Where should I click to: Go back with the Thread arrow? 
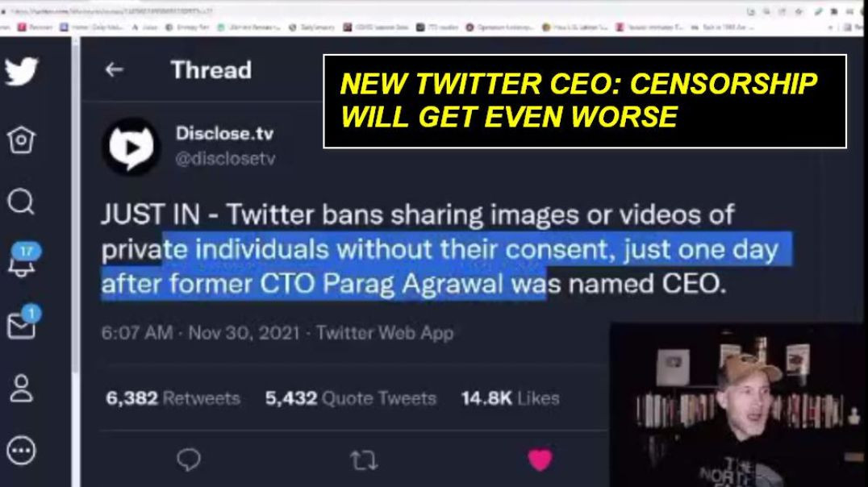pos(114,69)
